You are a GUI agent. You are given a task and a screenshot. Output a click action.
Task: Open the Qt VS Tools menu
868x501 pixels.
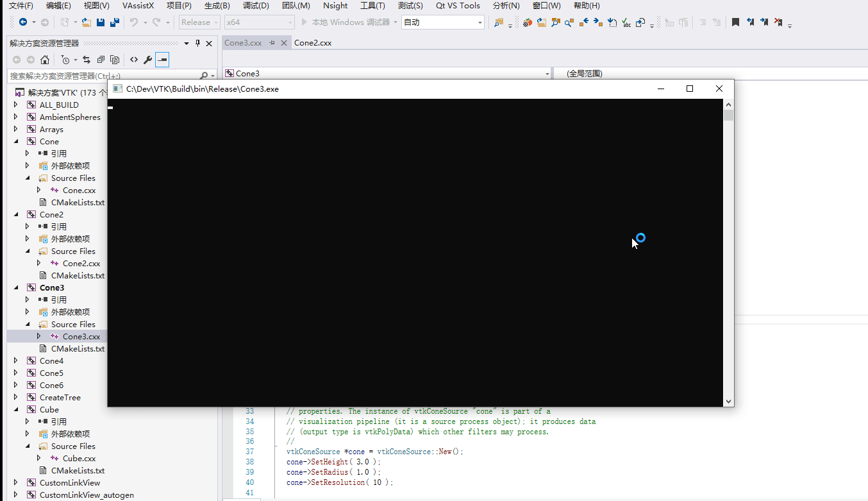tap(458, 6)
